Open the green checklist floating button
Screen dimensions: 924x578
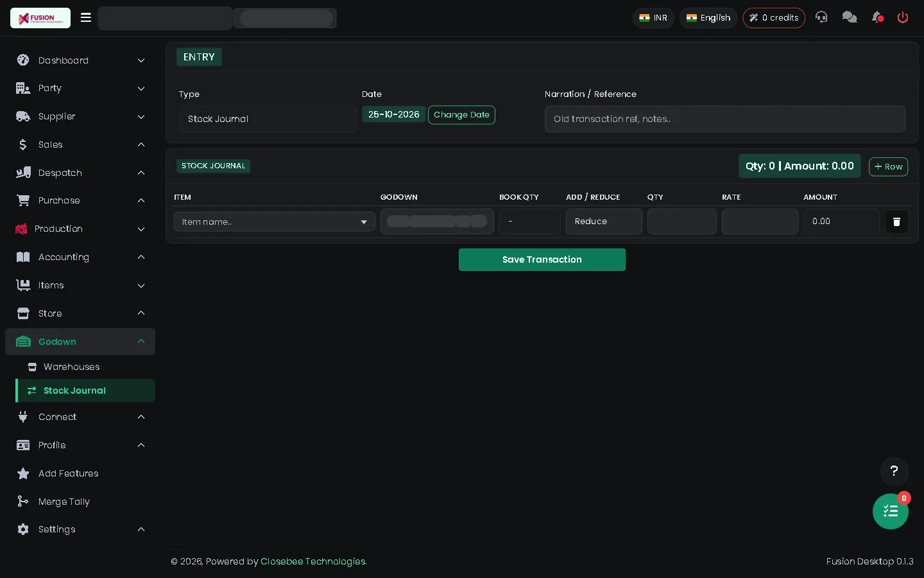click(891, 511)
